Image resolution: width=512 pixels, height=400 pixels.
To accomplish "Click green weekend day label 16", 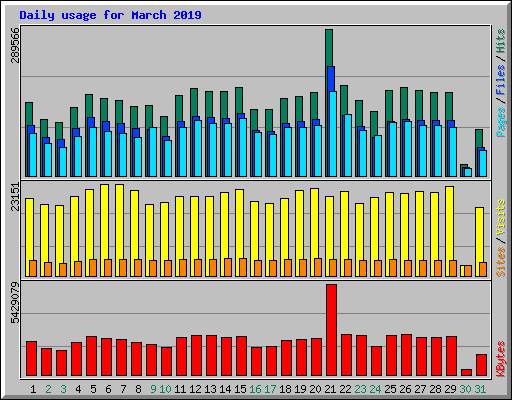I will [x=255, y=389].
